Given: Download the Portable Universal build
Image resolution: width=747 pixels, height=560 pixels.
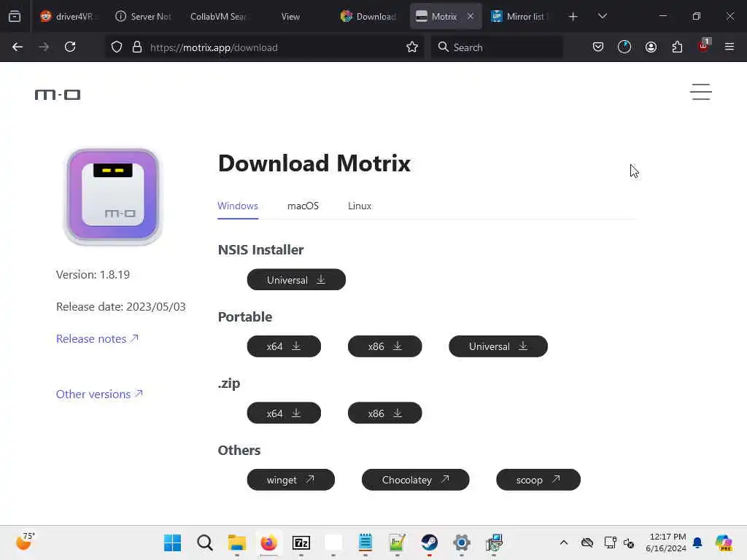Looking at the screenshot, I should (498, 346).
